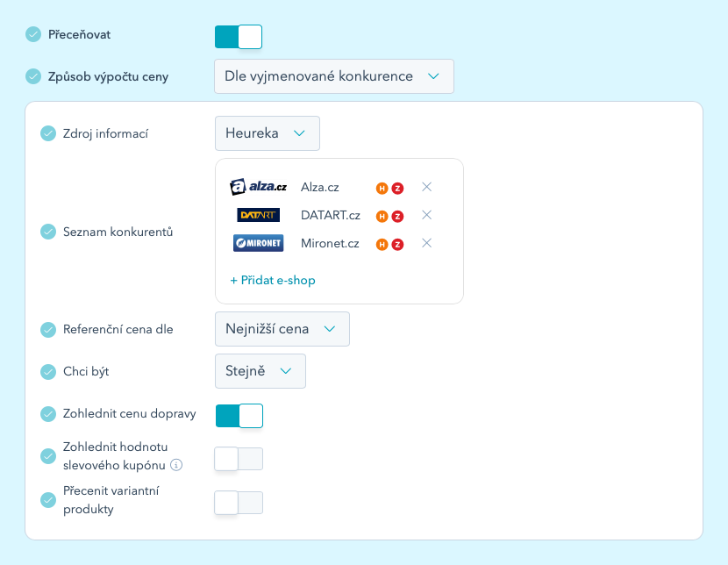Click checkmark icon beside Zohlednit hodnotu slevového kupónu
The width and height of the screenshot is (728, 565).
pos(48,456)
